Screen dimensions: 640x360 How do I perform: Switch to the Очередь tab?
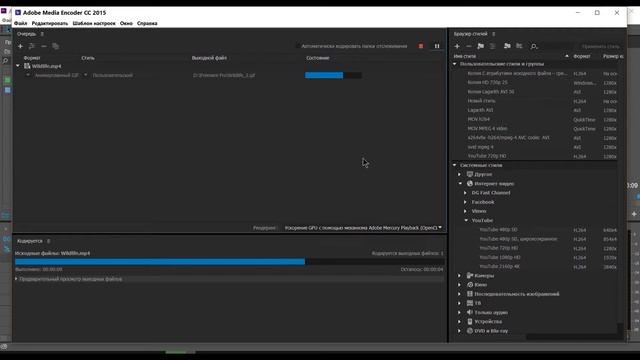coord(27,34)
